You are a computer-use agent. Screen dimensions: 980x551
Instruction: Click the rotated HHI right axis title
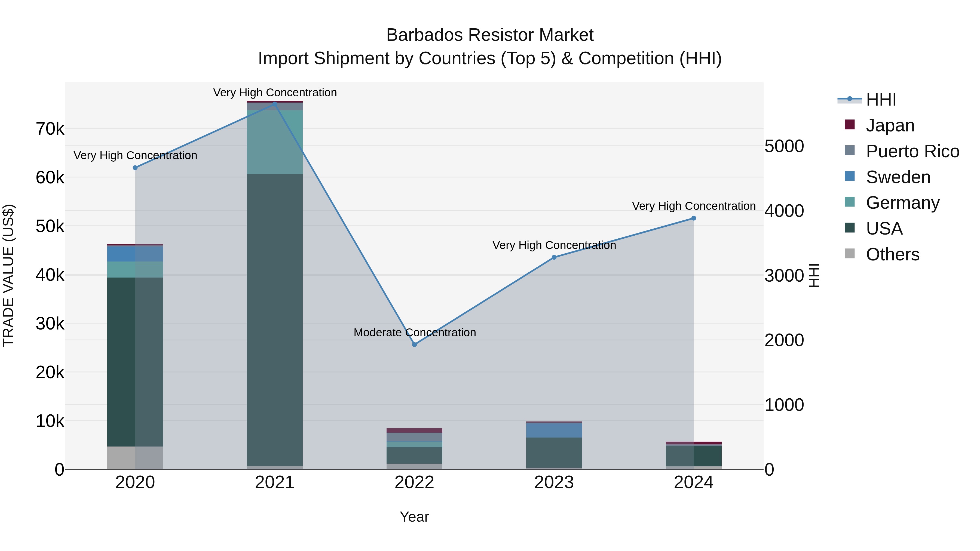814,275
